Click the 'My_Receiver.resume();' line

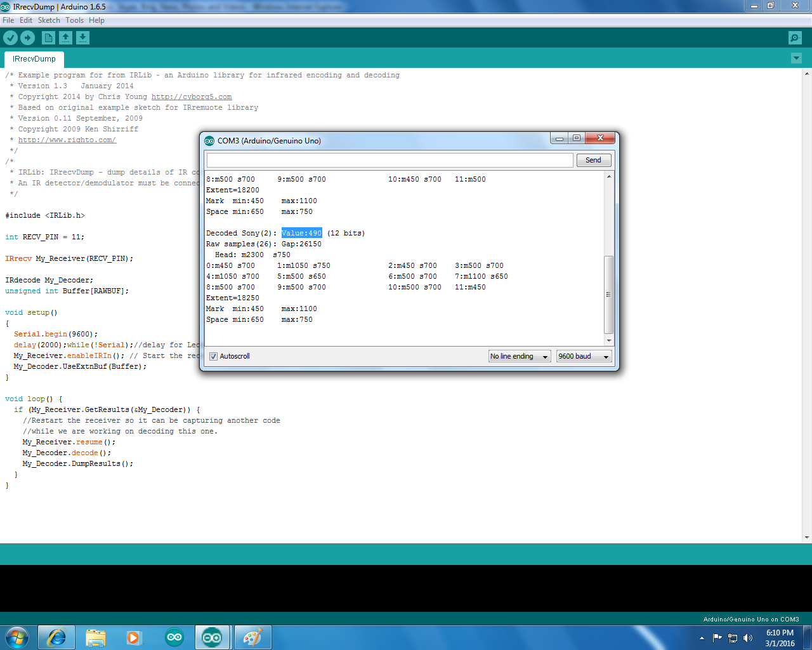[x=69, y=442]
